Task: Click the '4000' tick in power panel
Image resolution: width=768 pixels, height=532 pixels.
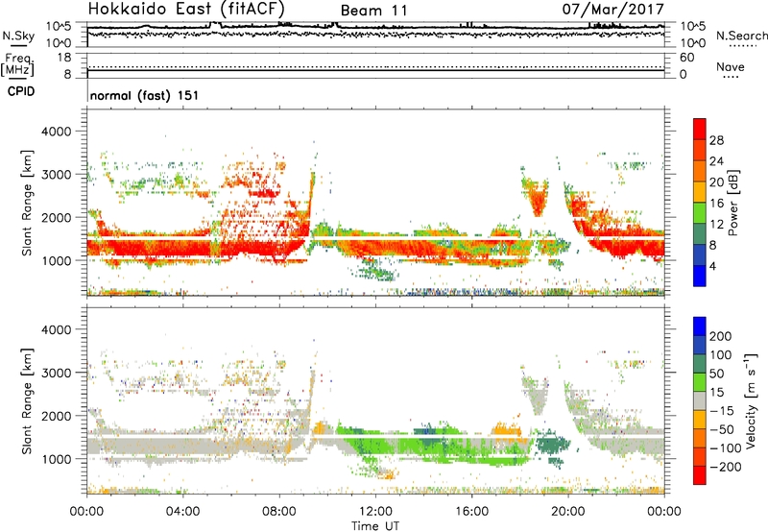Action: pos(56,132)
